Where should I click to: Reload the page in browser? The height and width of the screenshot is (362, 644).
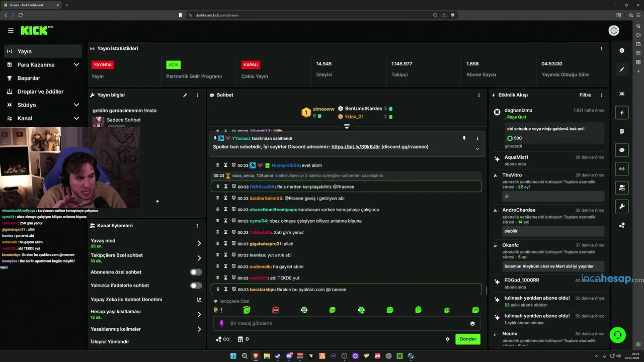(x=21, y=15)
